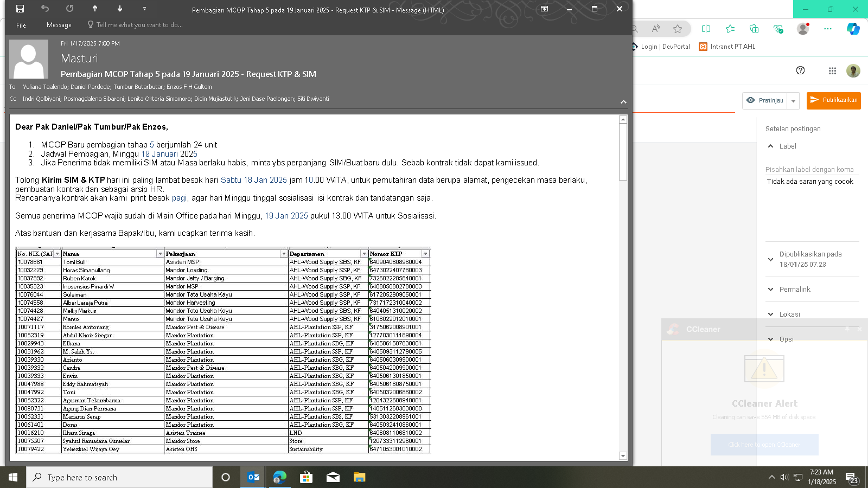Open Intranet PT AHL bookmark
Viewport: 868px width, 488px height.
pos(727,47)
